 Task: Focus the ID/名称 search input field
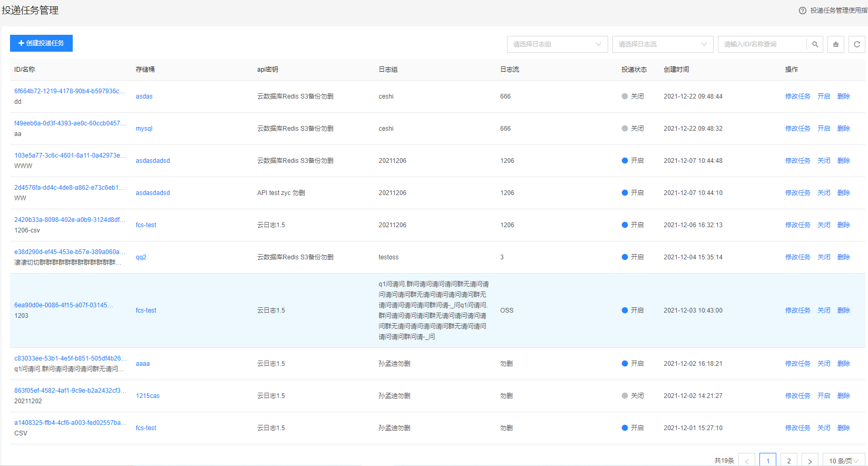762,44
